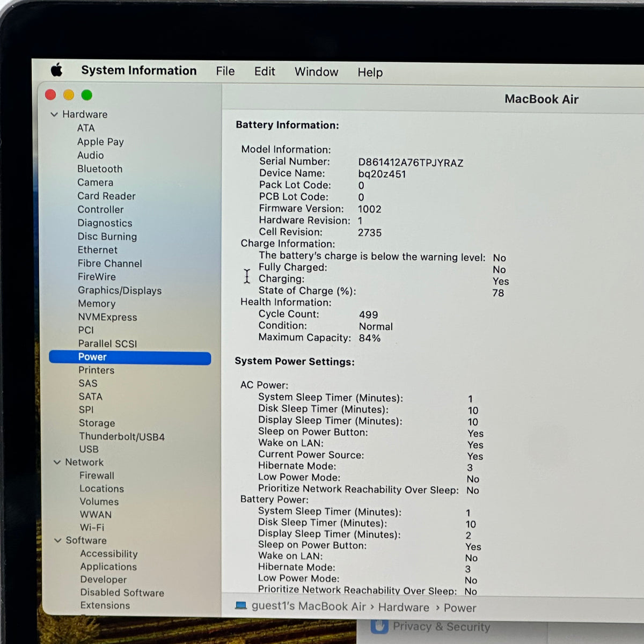
Task: Select NVMExpress in the sidebar
Action: (107, 317)
